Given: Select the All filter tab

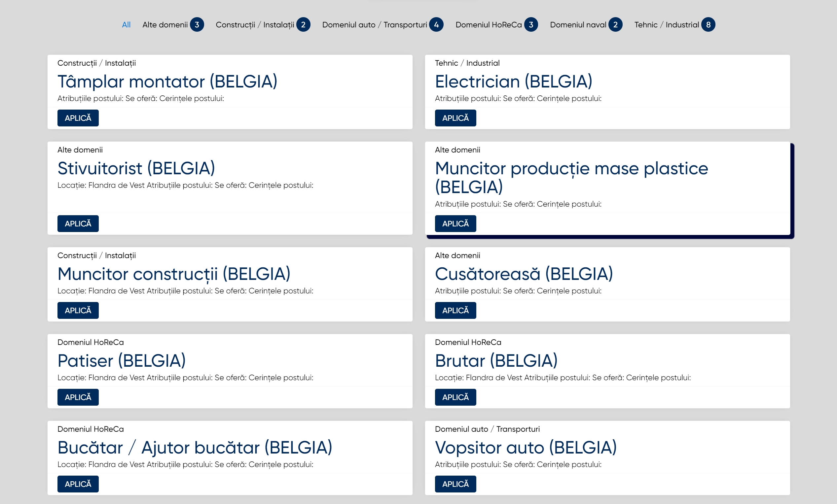Looking at the screenshot, I should 126,25.
